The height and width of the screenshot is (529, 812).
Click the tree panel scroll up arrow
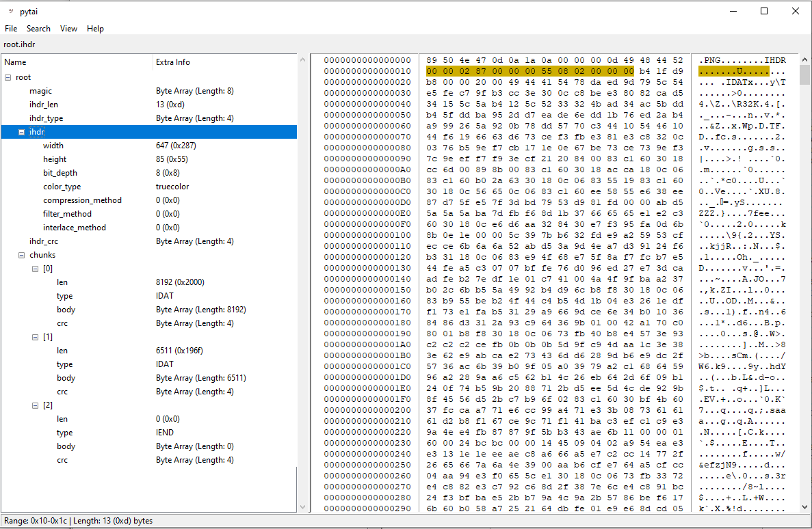coord(302,59)
